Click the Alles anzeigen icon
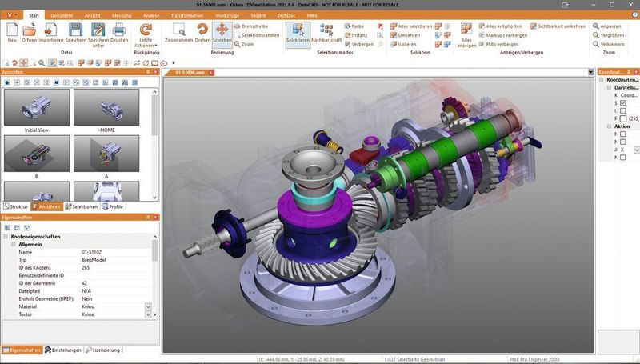 [x=466, y=30]
